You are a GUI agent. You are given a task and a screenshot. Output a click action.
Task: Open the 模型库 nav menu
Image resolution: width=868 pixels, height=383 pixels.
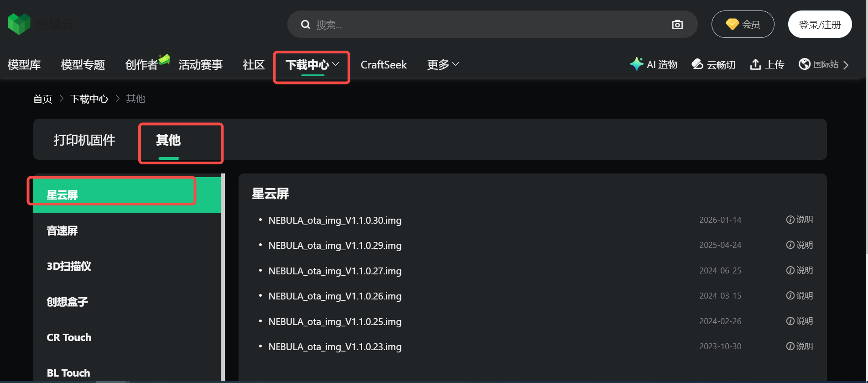[24, 65]
